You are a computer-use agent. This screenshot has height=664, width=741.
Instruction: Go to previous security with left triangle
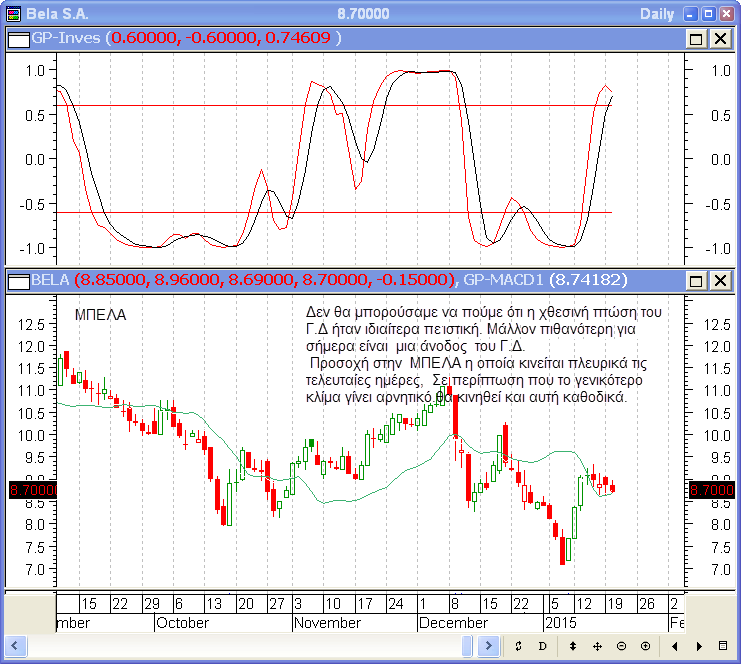pyautogui.click(x=674, y=646)
